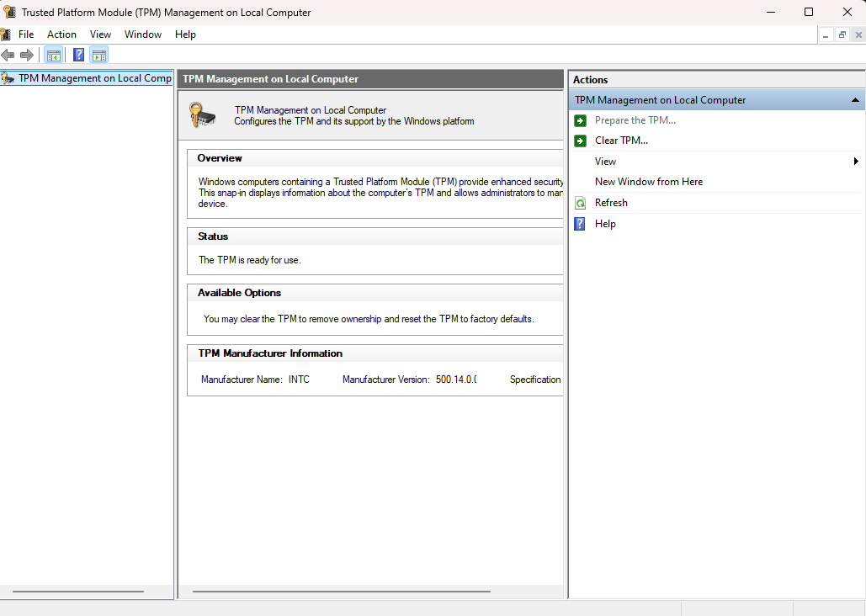The width and height of the screenshot is (866, 616).
Task: Click the Clear TPM green arrow icon
Action: 580,141
